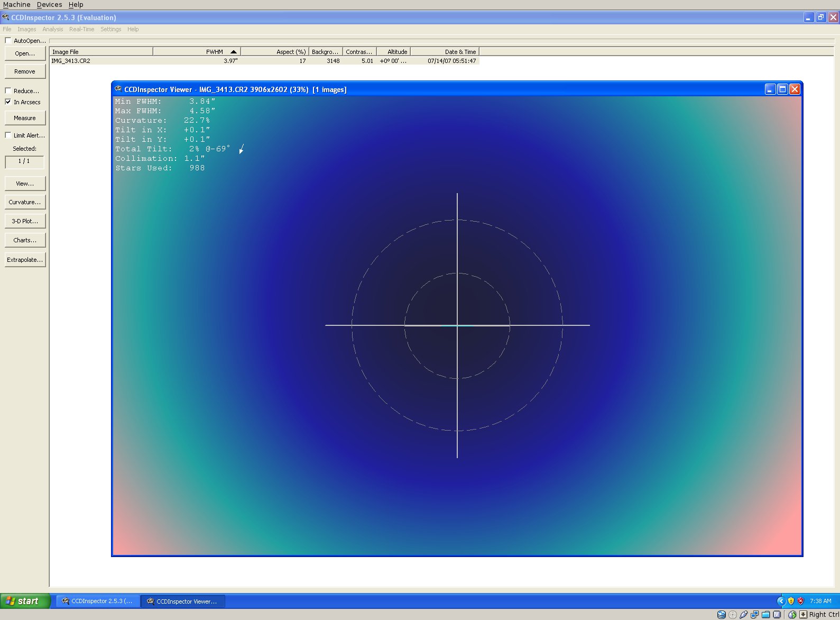Open the CCDInspector File menu
The image size is (840, 620).
pyautogui.click(x=7, y=29)
